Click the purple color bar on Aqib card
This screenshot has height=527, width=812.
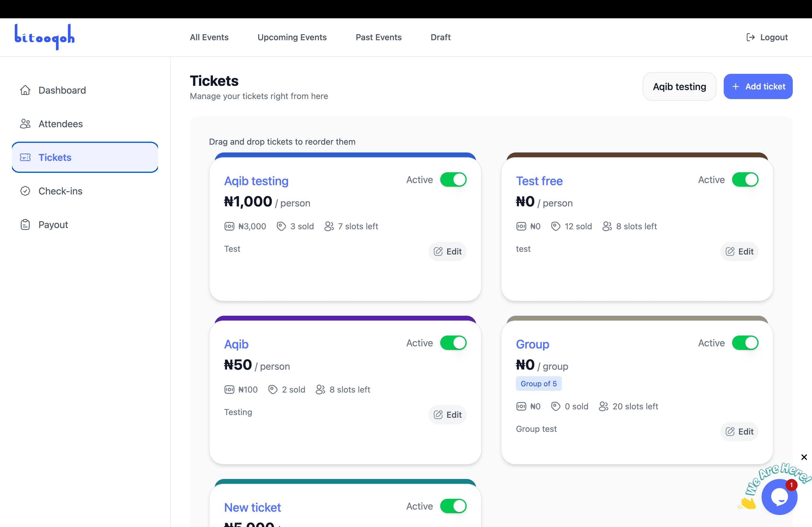pos(345,318)
